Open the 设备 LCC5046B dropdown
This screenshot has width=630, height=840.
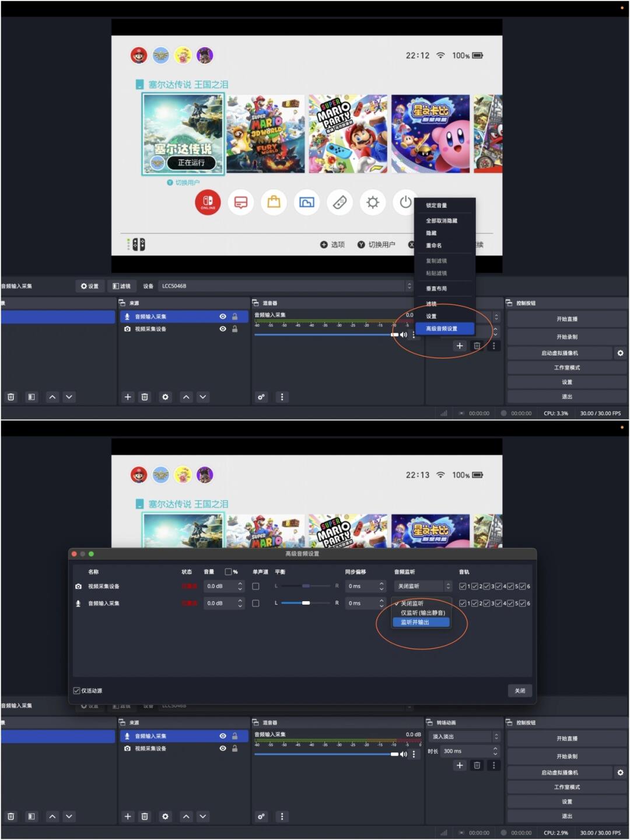point(285,286)
